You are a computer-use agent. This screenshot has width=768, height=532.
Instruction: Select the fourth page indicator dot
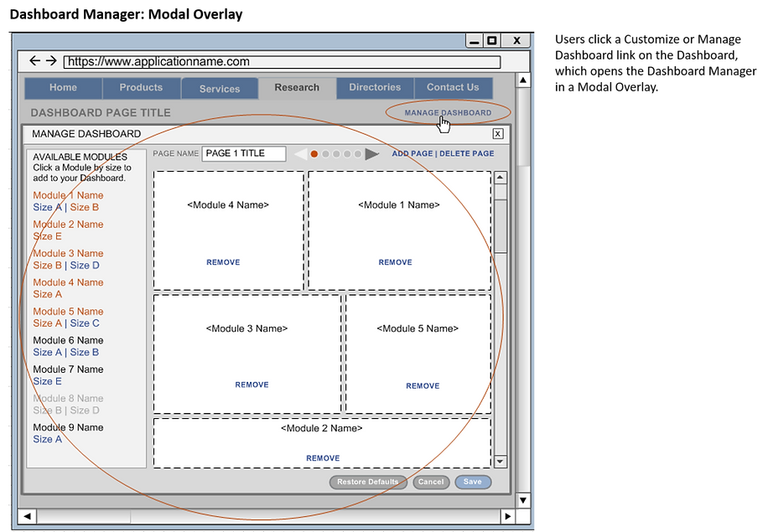tap(347, 154)
